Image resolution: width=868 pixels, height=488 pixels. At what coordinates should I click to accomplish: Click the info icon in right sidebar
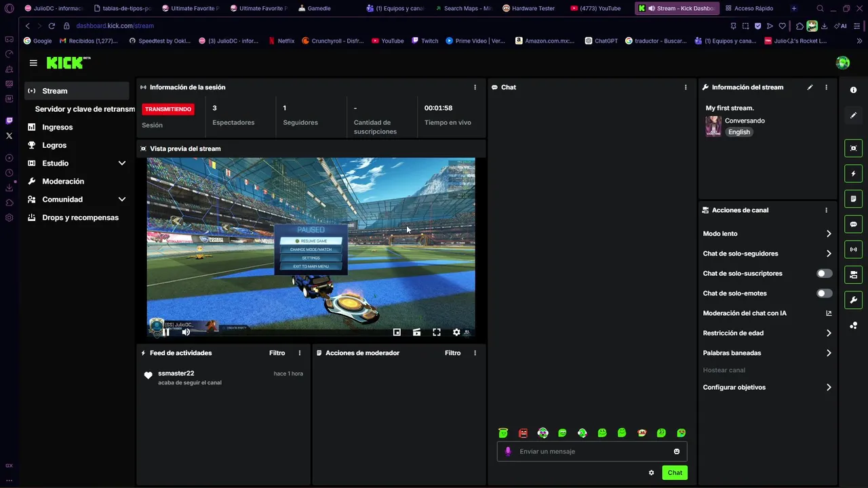(x=854, y=90)
